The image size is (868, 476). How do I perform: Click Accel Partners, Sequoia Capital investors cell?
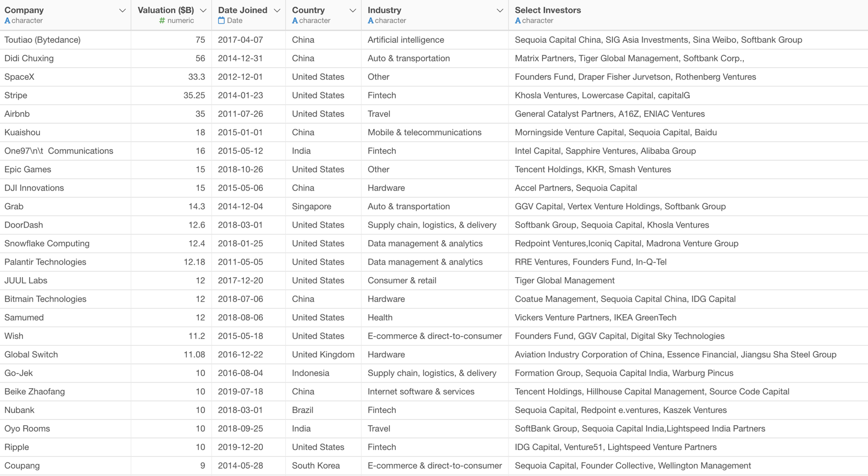tap(576, 188)
